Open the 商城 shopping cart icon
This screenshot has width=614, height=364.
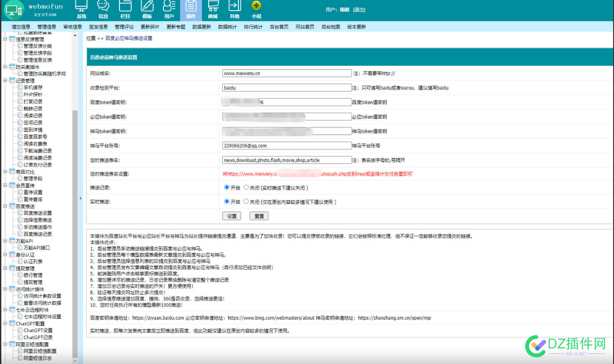coord(213,6)
